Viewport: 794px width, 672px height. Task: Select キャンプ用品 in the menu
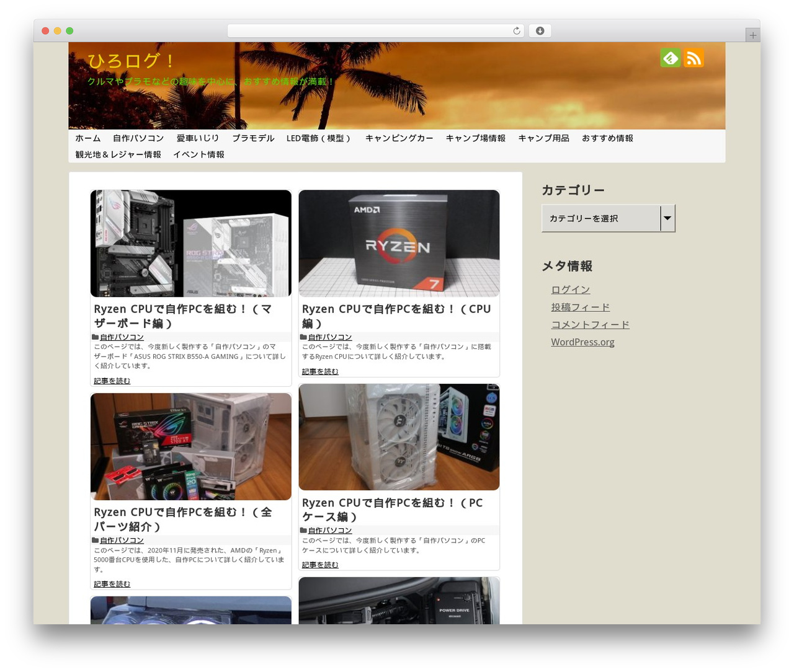click(x=544, y=138)
